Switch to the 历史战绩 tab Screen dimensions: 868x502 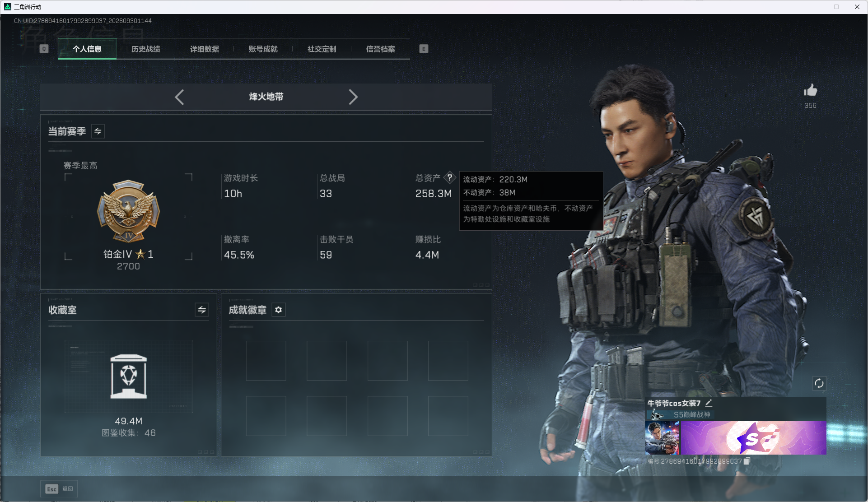point(146,49)
